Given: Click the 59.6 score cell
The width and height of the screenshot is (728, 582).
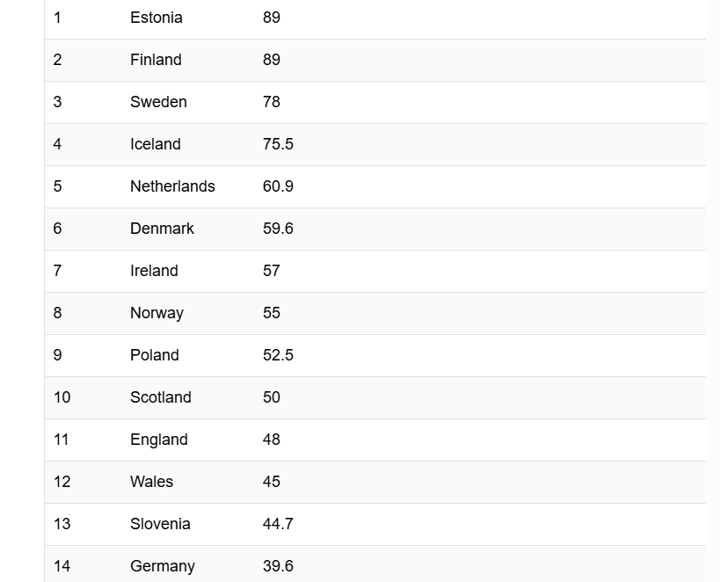Looking at the screenshot, I should click(278, 229).
